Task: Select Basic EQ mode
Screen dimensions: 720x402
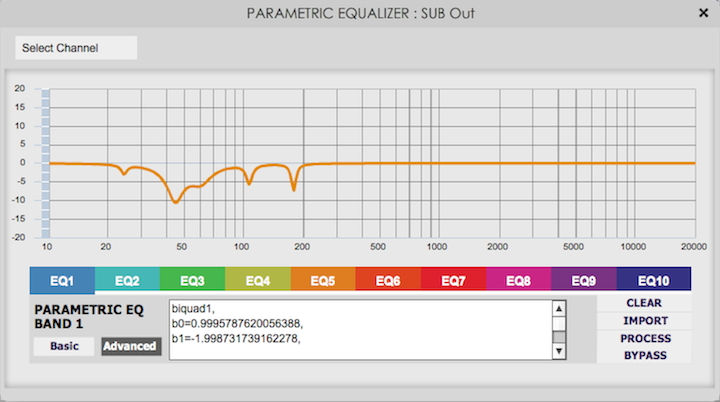Action: (64, 346)
